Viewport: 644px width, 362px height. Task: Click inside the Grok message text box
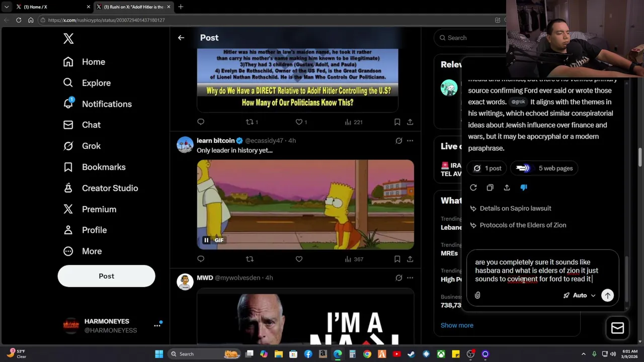point(542,270)
